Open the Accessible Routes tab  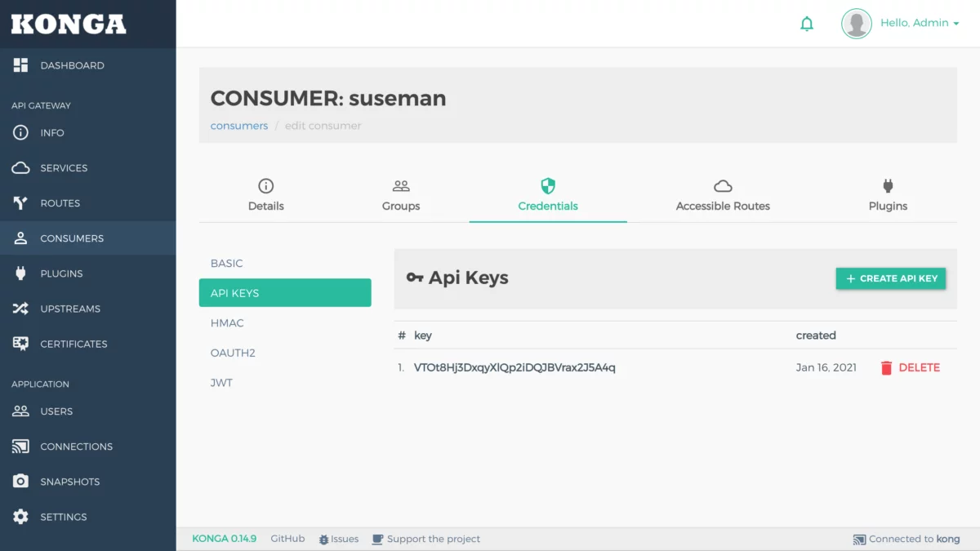coord(723,196)
